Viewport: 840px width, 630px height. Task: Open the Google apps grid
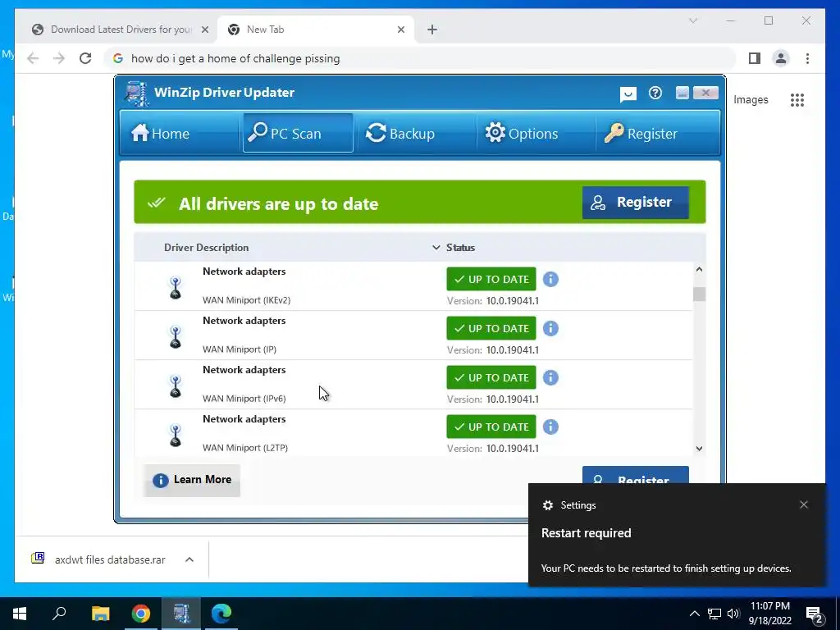click(x=797, y=99)
